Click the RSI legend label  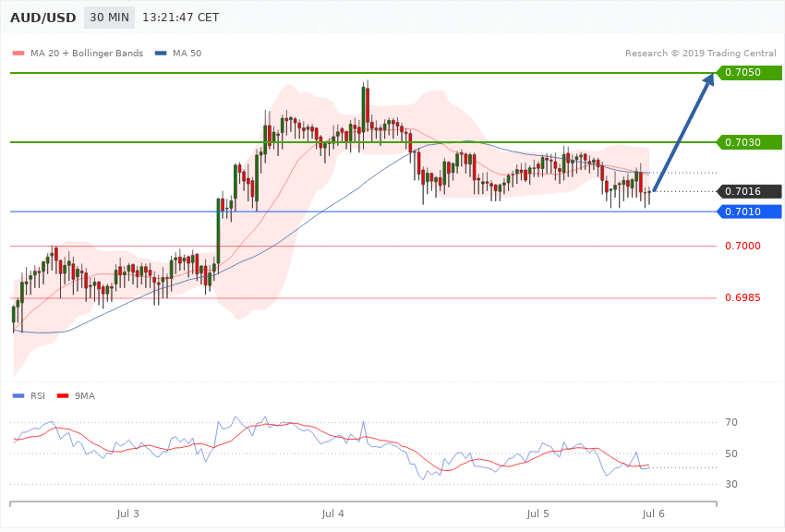tap(38, 396)
